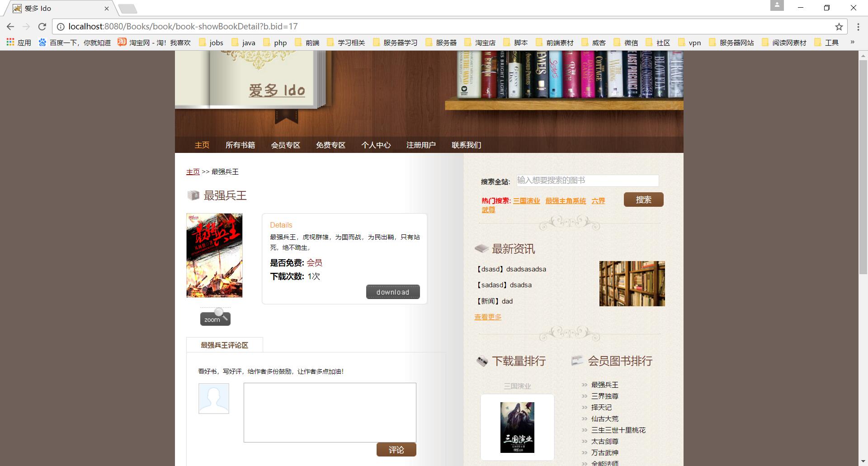Click the zoom magnifier under book cover
The height and width of the screenshot is (466, 868).
coord(215,317)
